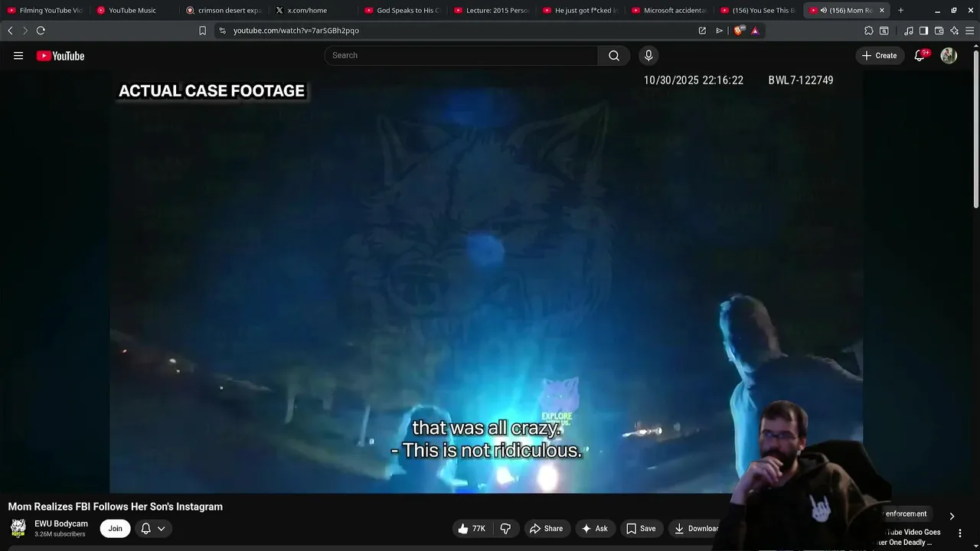Viewport: 980px width, 551px height.
Task: Click the video title text
Action: pyautogui.click(x=116, y=507)
